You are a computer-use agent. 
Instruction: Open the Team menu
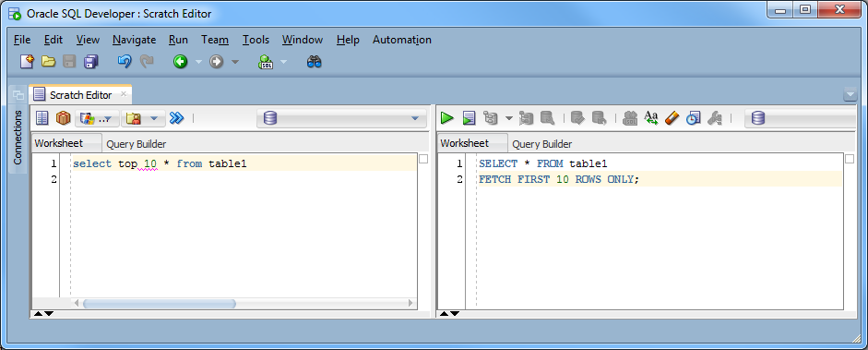(x=215, y=40)
